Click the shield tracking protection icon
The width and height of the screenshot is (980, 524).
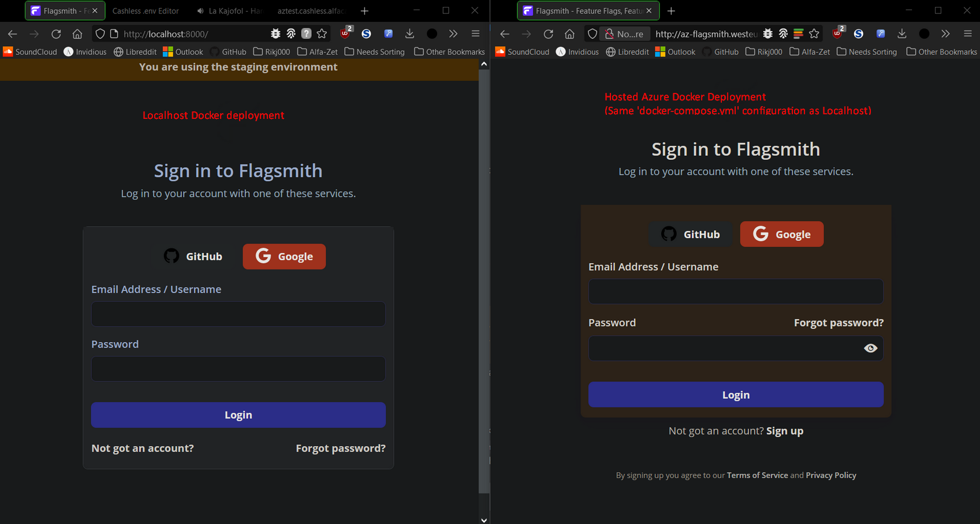[x=100, y=33]
